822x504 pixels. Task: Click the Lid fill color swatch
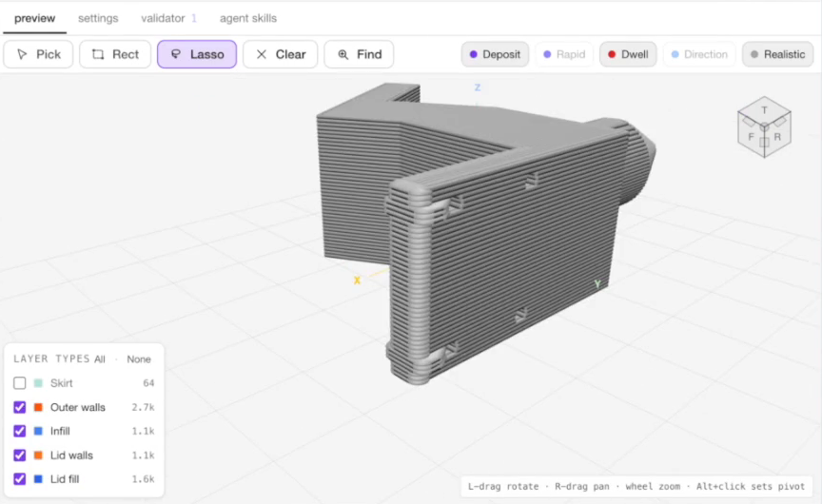(x=38, y=479)
